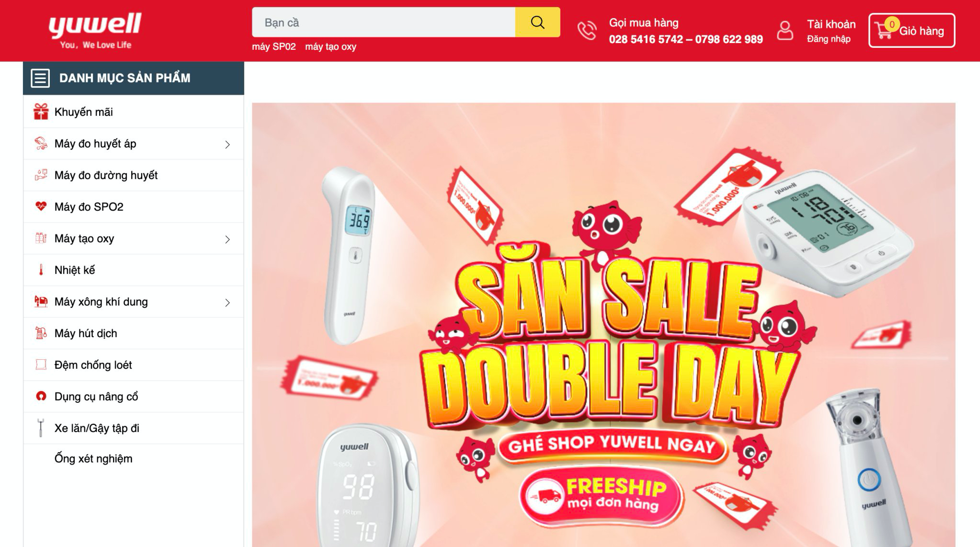This screenshot has height=547, width=980.
Task: Click the heart icon for Máy đo SPO2
Action: 41,206
